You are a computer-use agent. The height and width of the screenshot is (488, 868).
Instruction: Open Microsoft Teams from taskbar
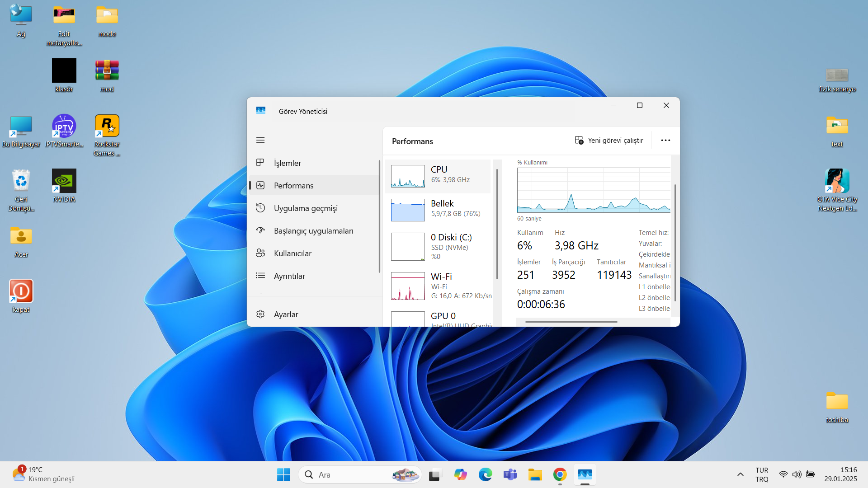point(510,474)
